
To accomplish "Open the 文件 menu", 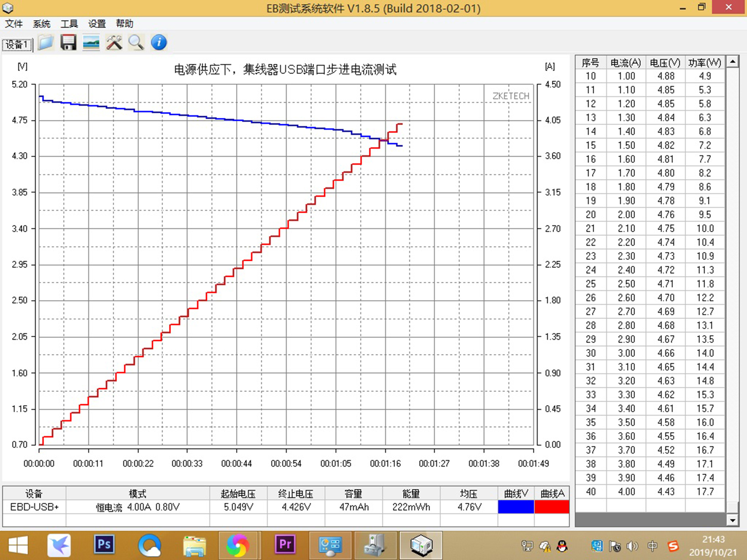I will [x=14, y=24].
